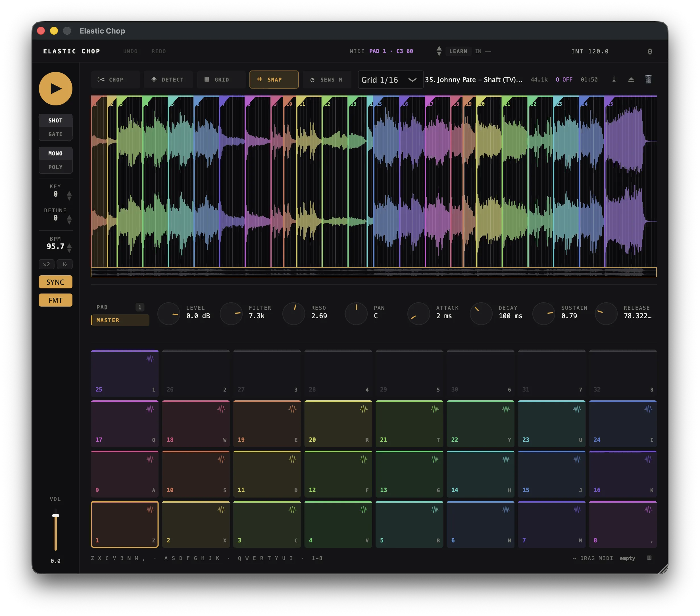Click the SENS M sensitivity control
Image resolution: width=700 pixels, height=616 pixels.
coord(327,80)
